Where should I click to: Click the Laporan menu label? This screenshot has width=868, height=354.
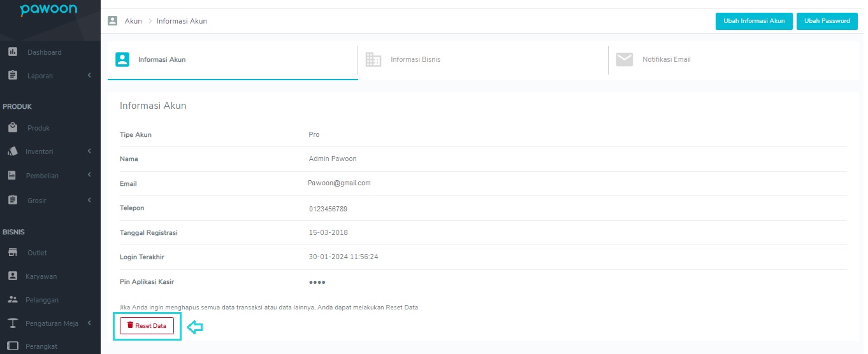click(x=40, y=76)
